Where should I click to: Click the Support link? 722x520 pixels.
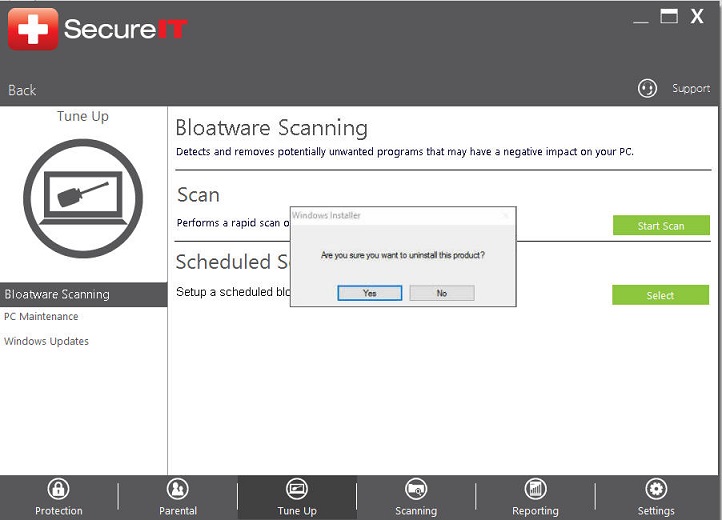(691, 88)
